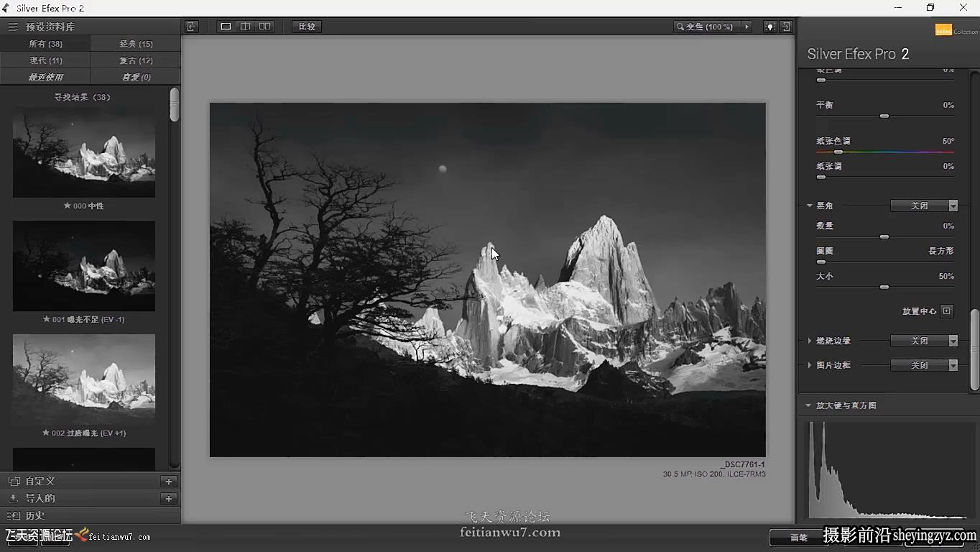Viewport: 980px width, 552px height.
Task: Click the 数量 vignette amount slider handle
Action: [884, 236]
